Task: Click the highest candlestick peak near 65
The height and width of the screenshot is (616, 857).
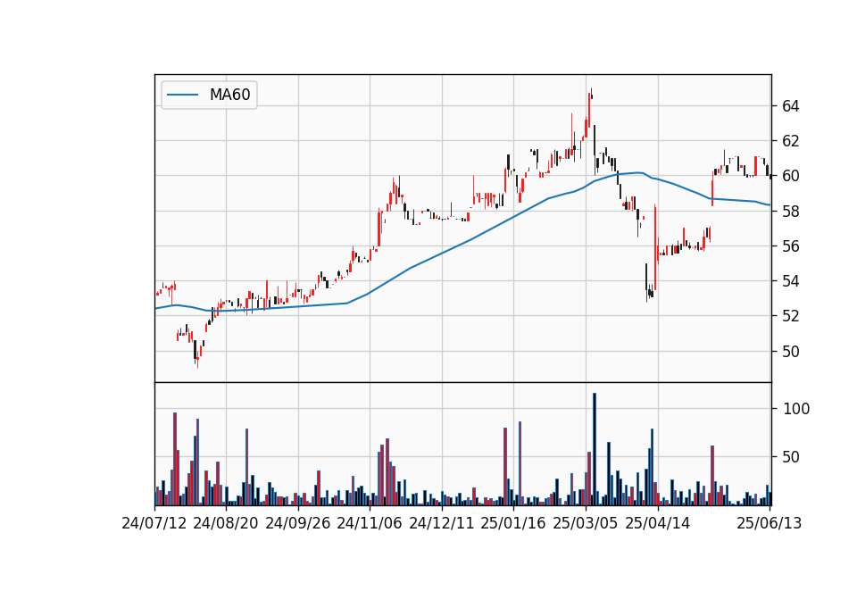Action: click(x=591, y=94)
